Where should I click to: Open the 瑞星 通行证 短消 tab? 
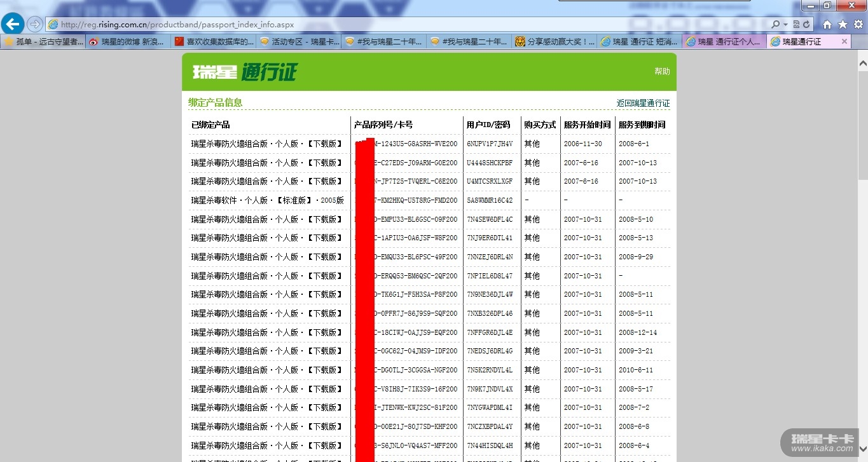(x=640, y=42)
